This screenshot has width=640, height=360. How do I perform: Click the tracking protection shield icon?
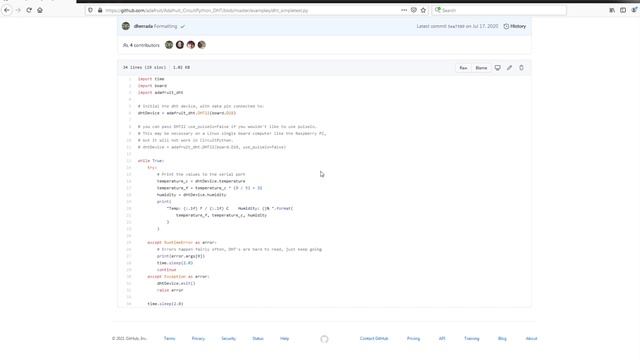91,10
